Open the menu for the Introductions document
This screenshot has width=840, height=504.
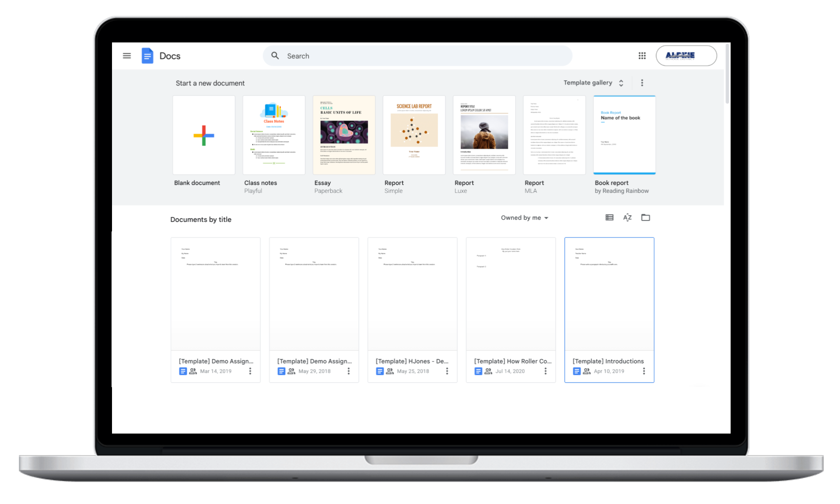(644, 371)
